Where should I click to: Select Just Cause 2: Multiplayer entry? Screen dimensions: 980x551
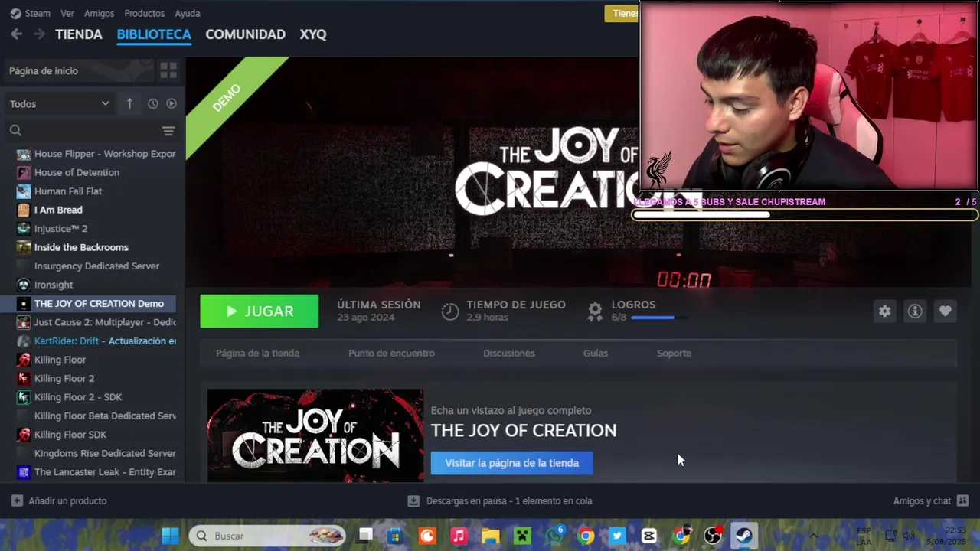(x=88, y=322)
